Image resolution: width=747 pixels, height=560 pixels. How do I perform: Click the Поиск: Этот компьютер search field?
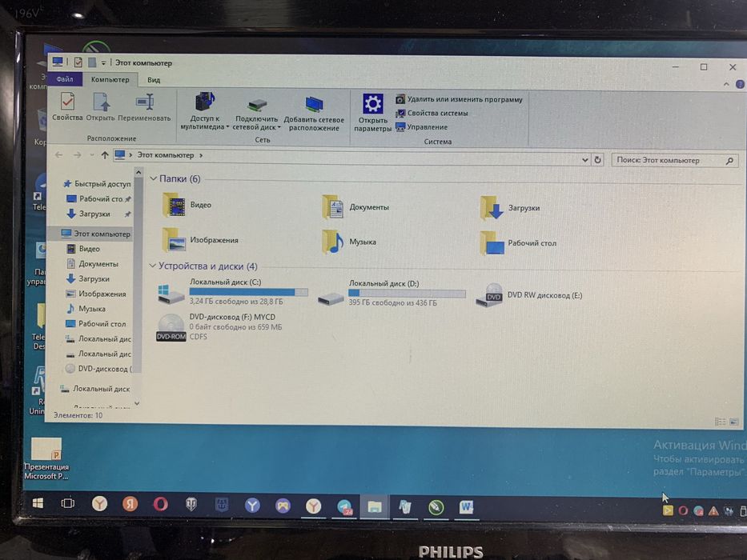pos(675,161)
